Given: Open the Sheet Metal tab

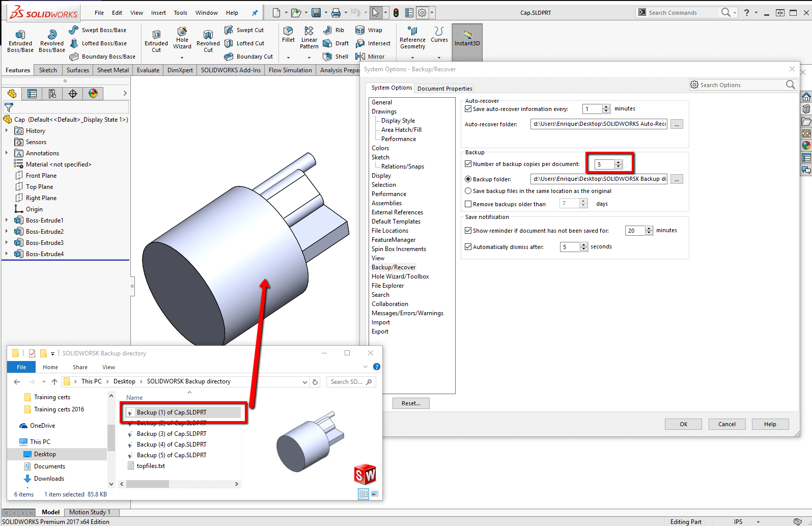Looking at the screenshot, I should point(113,70).
